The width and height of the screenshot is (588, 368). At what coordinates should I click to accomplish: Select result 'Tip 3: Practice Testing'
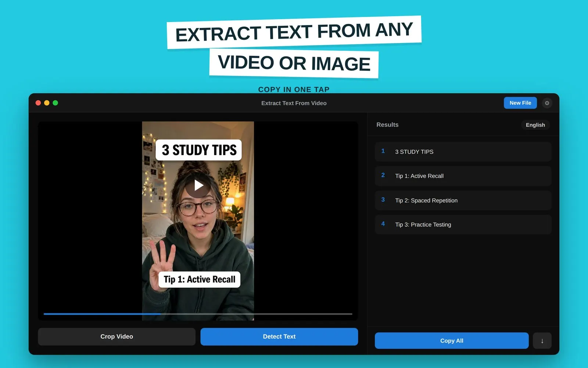(x=463, y=224)
